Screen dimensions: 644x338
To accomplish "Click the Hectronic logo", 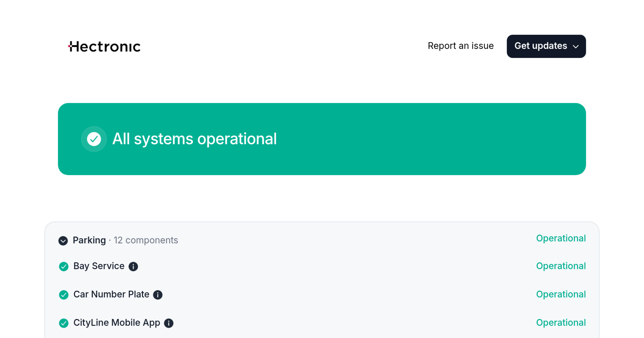I will 104,46.
